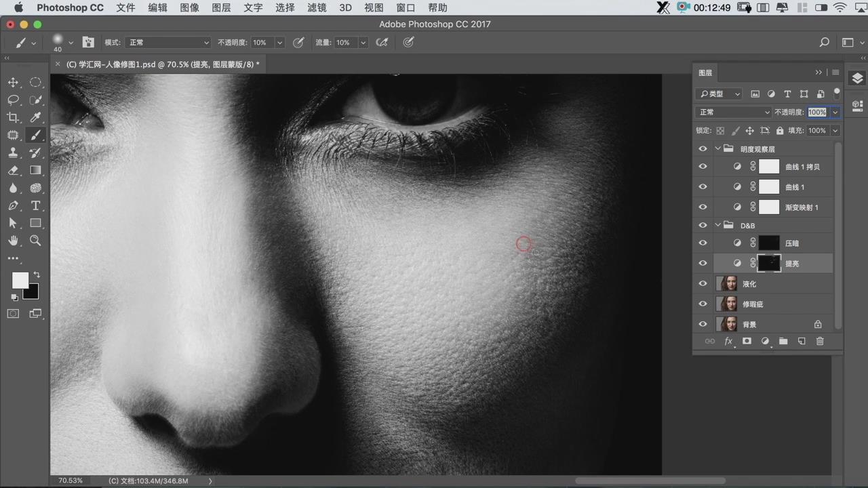Hide the 液化 layer

click(703, 284)
